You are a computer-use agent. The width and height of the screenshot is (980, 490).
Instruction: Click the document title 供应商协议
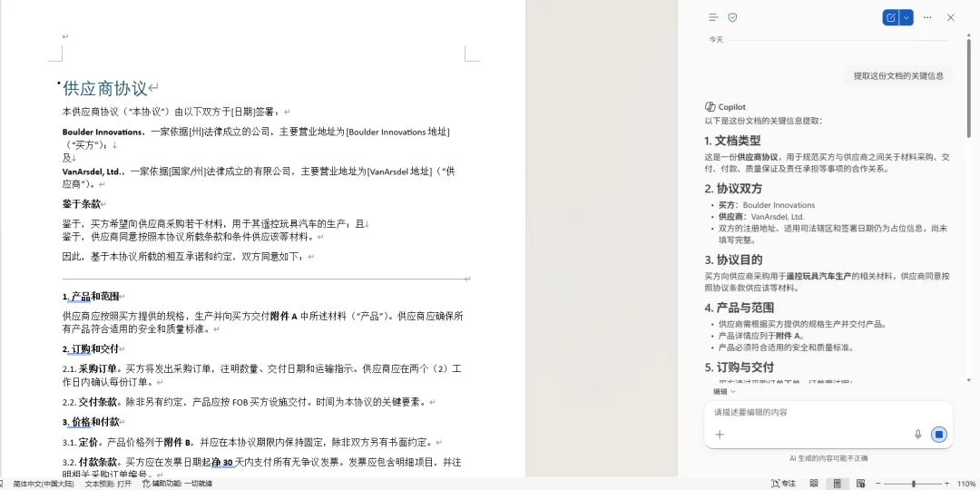click(x=105, y=89)
